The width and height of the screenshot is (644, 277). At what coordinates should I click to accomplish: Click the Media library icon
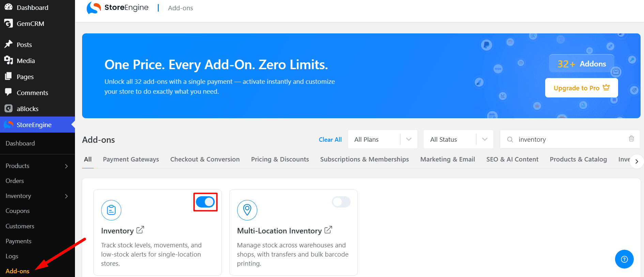(9, 60)
